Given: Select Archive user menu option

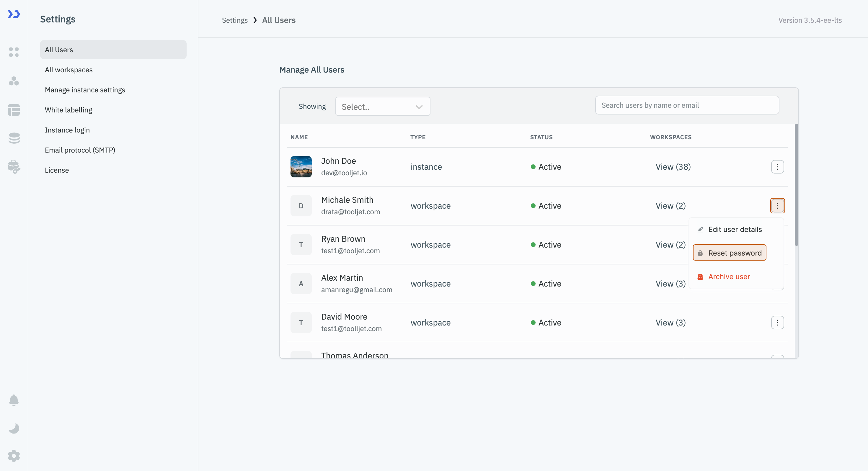Looking at the screenshot, I should 729,277.
